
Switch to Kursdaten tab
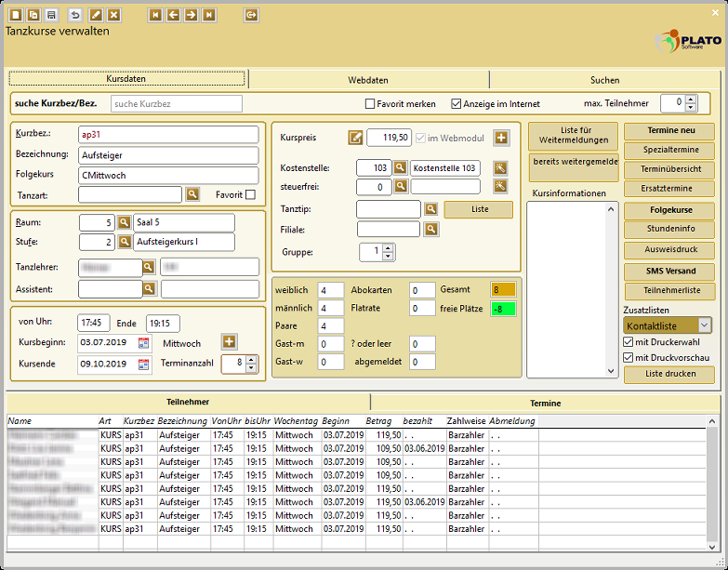126,79
